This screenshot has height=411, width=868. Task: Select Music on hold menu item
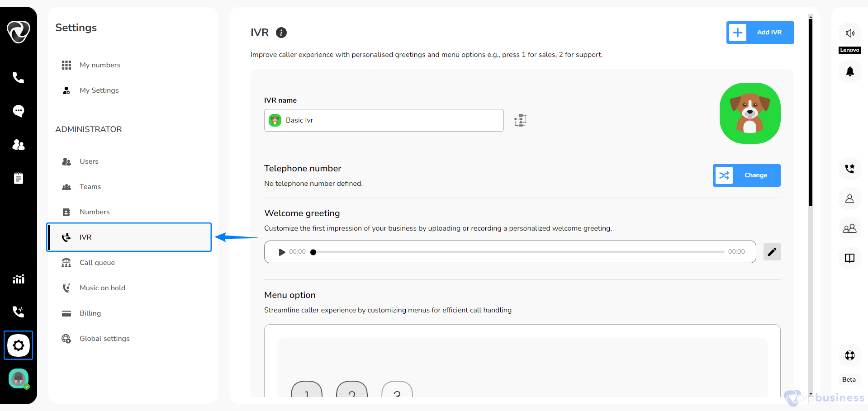[x=102, y=288]
